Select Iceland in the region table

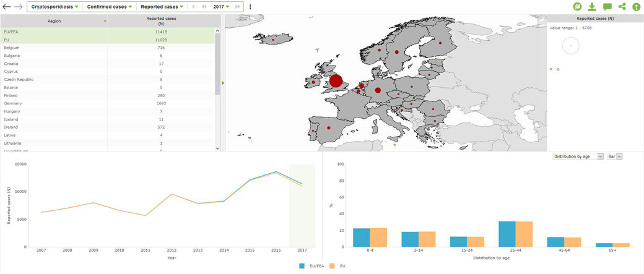108,119
